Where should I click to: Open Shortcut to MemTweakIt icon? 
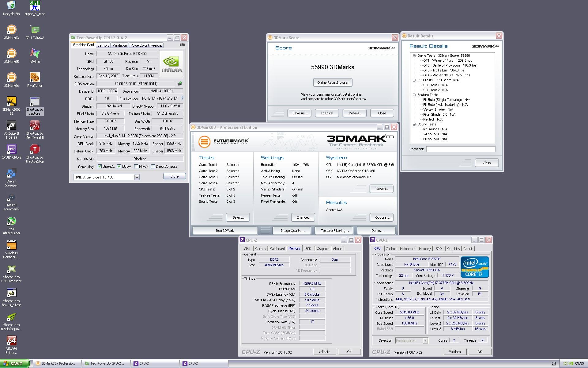point(35,130)
